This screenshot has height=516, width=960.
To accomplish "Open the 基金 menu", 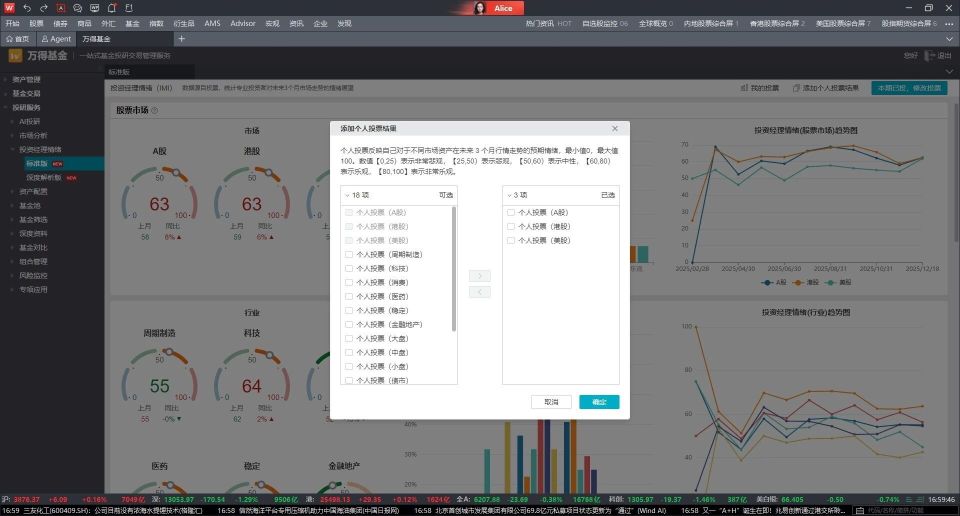I will [132, 23].
